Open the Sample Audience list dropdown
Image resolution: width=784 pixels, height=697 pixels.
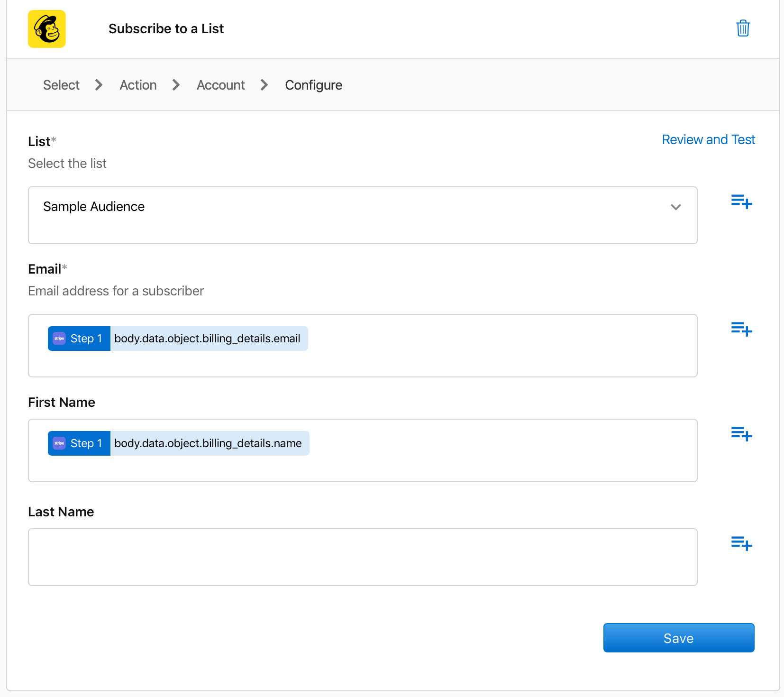coord(363,215)
